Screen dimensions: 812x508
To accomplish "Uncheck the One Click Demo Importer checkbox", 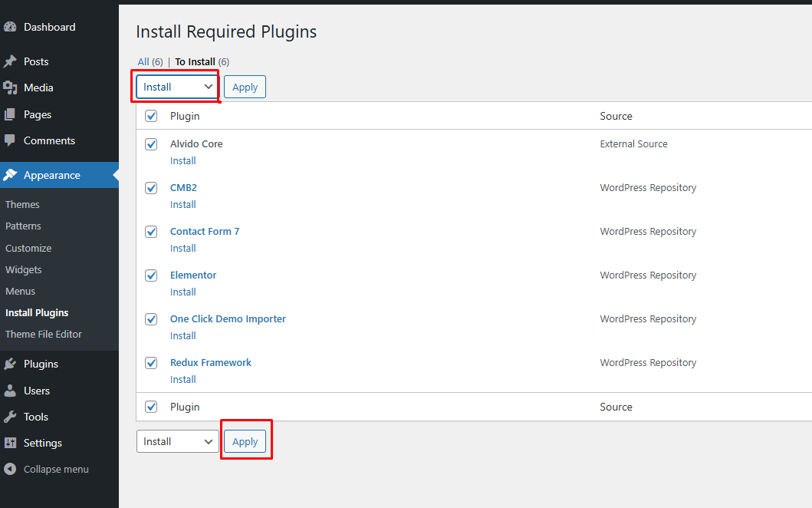I will pyautogui.click(x=151, y=318).
